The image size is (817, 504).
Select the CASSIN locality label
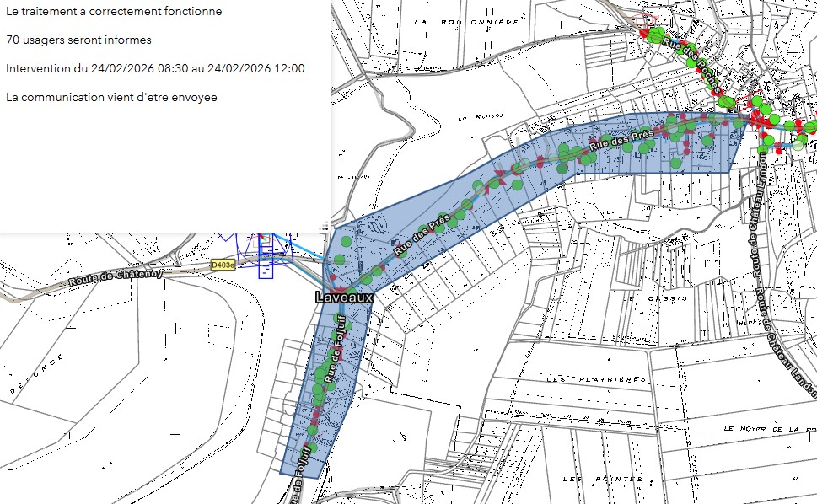[649, 298]
